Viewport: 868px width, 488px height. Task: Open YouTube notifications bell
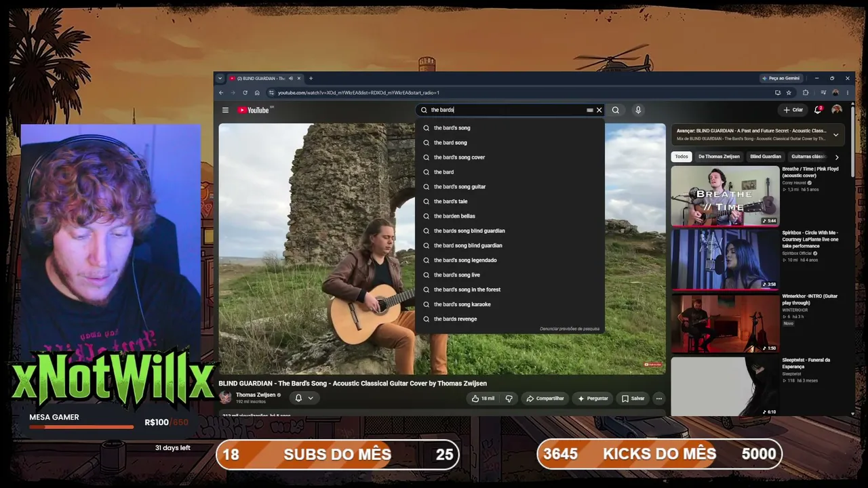click(818, 110)
